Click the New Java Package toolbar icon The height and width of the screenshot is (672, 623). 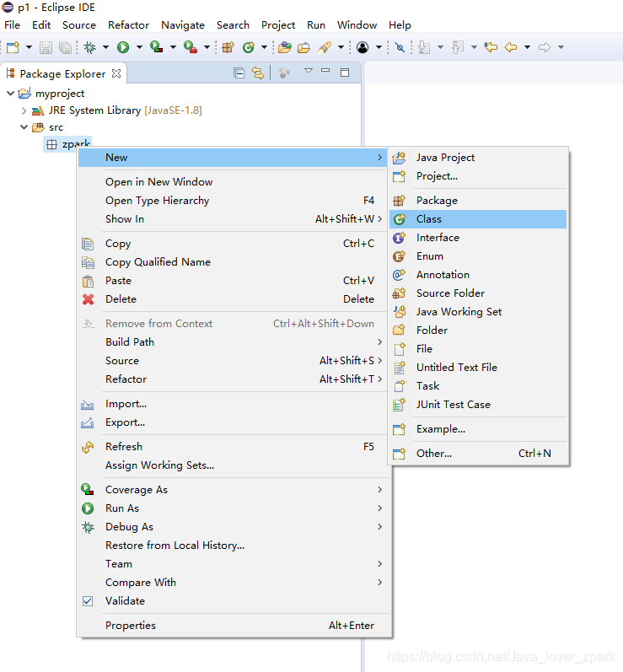point(228,46)
